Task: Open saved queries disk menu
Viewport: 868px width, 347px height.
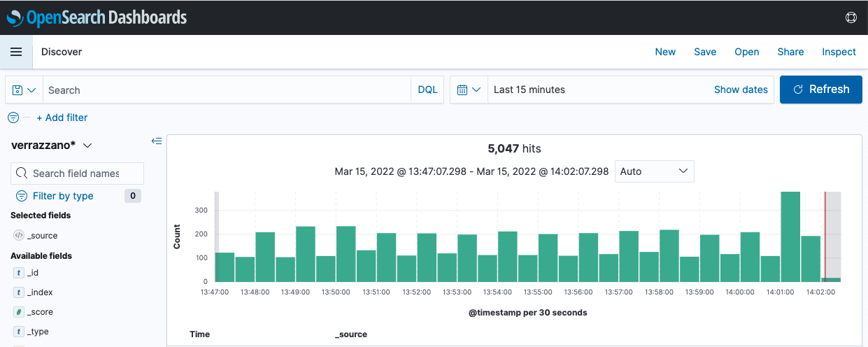Action: coord(24,90)
